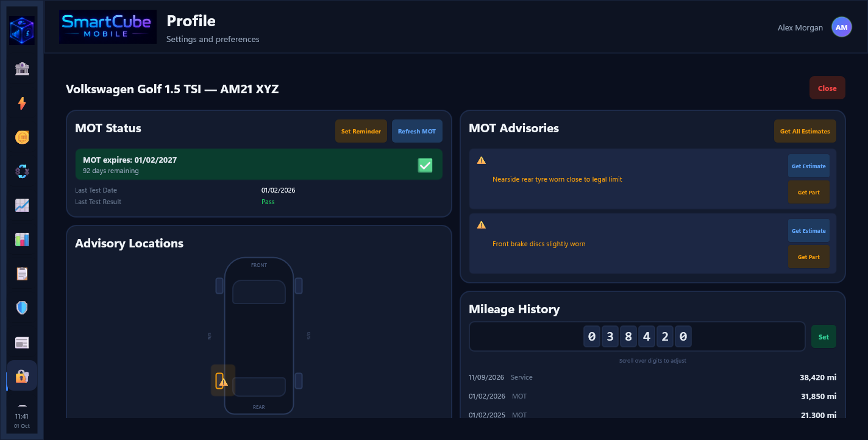
Task: Open the newspaper sidebar icon
Action: click(22, 342)
